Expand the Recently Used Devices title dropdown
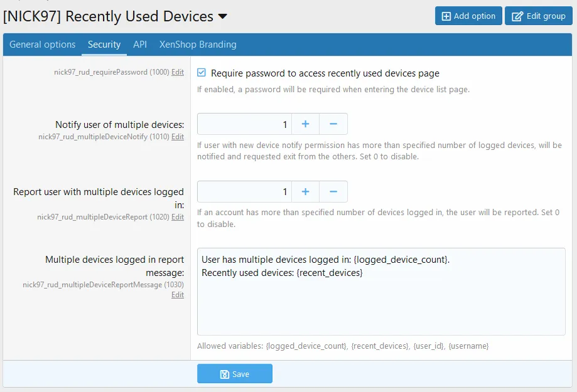 [223, 17]
